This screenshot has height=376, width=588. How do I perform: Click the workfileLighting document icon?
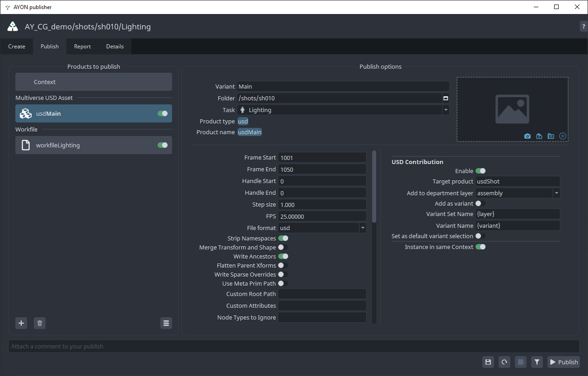tap(25, 145)
